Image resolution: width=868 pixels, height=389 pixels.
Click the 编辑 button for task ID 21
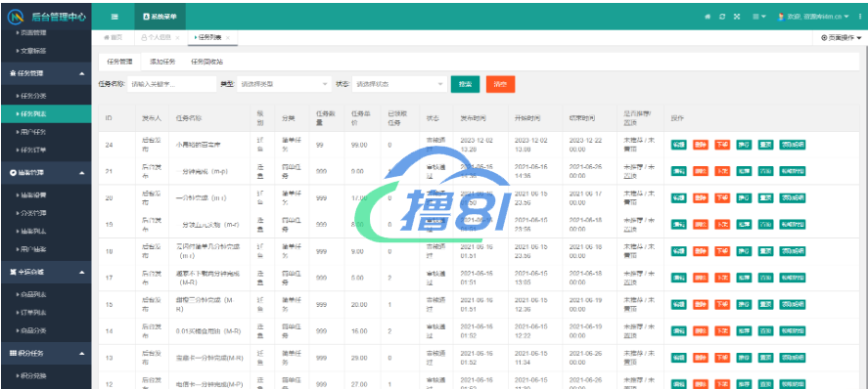679,171
